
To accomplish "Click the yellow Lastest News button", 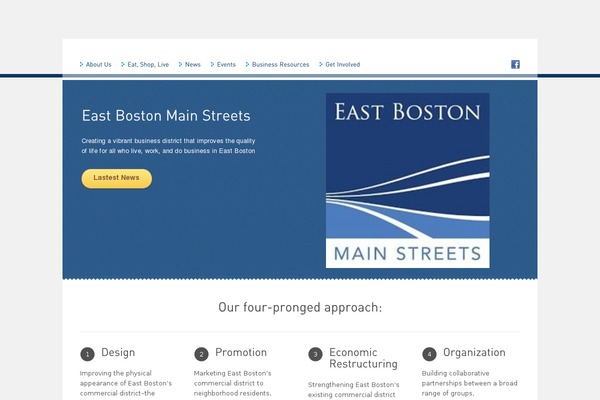I will 117,178.
